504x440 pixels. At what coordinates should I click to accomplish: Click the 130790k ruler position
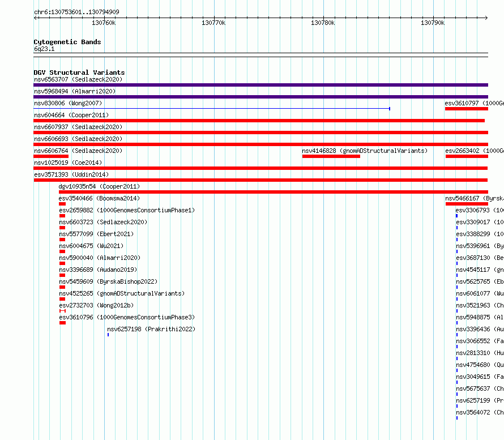click(x=433, y=23)
